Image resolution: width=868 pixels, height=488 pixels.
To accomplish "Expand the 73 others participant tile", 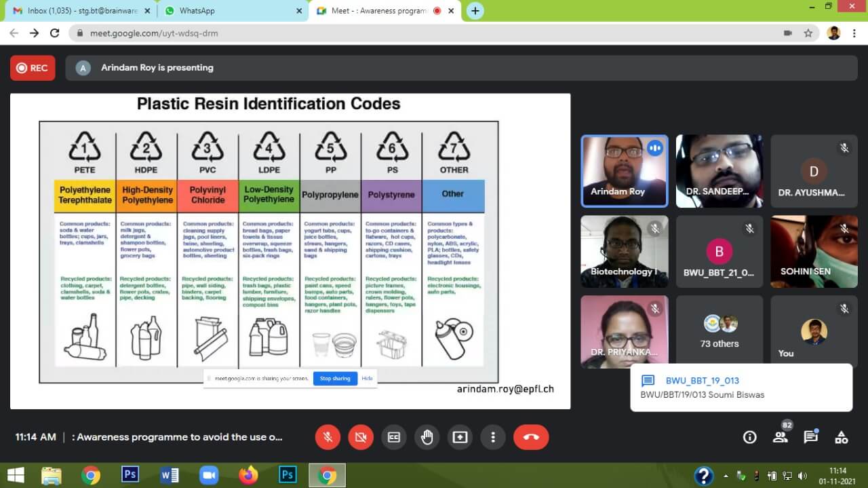I will 719,332.
